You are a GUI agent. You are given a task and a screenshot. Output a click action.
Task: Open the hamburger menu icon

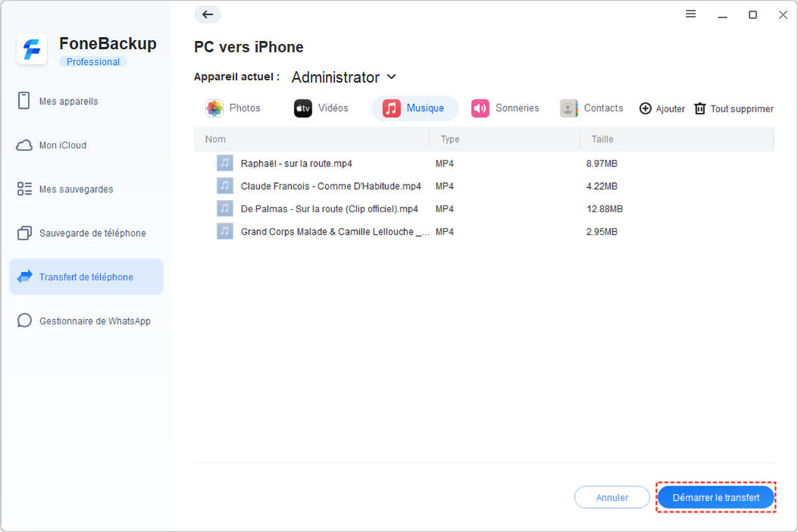pyautogui.click(x=690, y=14)
